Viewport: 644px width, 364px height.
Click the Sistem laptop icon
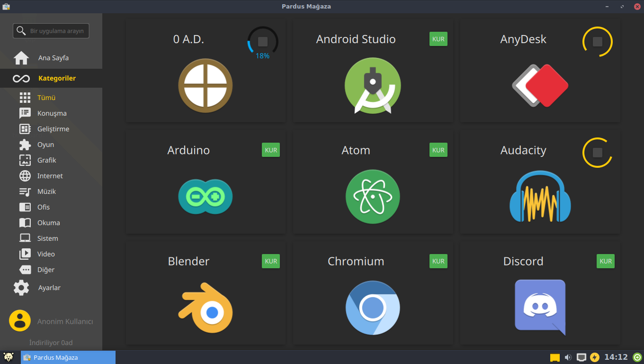(25, 238)
